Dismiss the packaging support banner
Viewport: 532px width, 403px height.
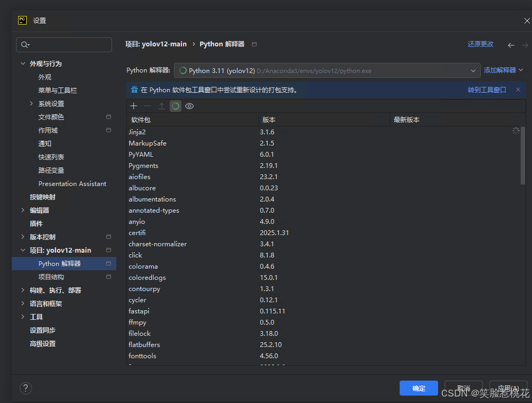[518, 90]
